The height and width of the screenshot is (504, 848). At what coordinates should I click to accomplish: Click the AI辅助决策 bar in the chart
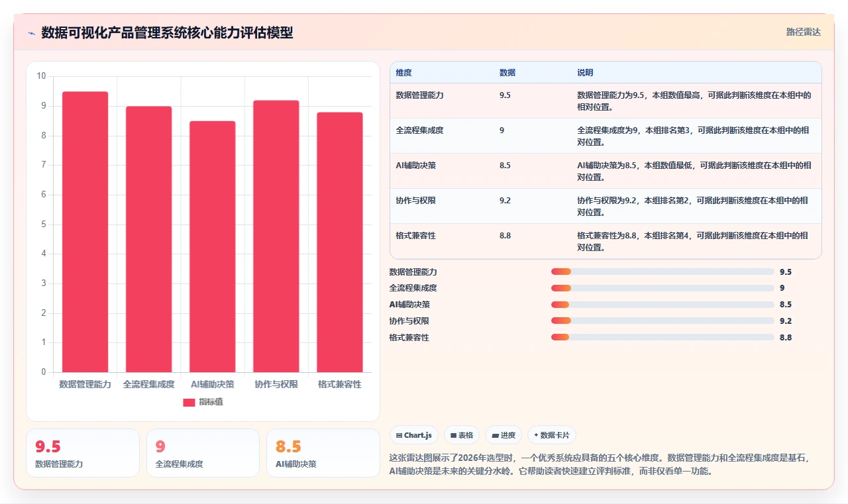click(x=212, y=246)
